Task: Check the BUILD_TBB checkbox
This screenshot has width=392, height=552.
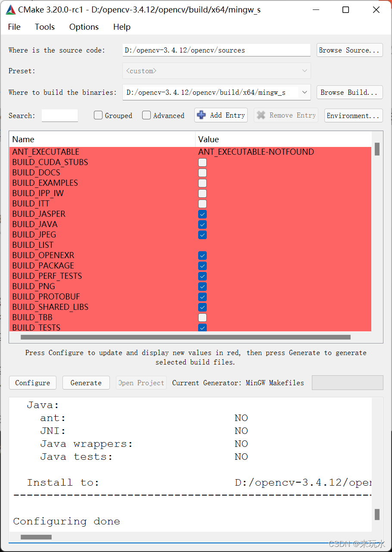Action: coord(202,318)
